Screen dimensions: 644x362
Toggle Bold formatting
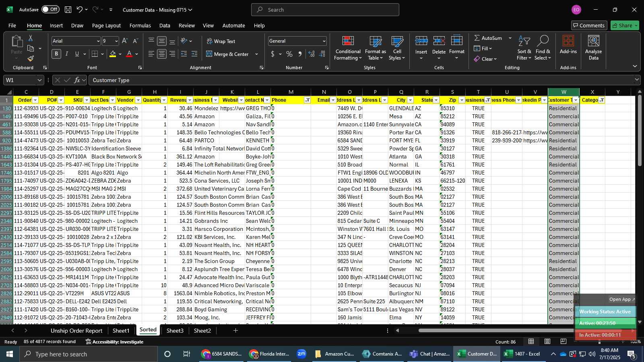(x=56, y=54)
